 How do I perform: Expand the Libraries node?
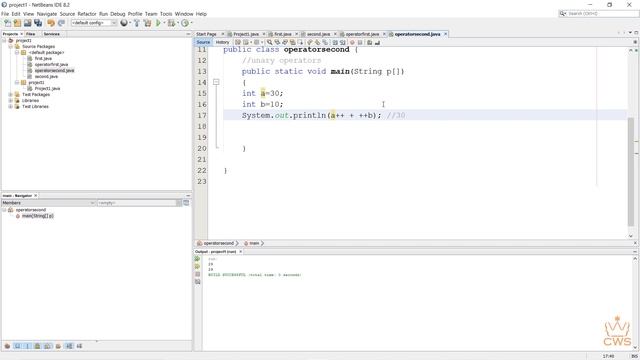click(11, 100)
